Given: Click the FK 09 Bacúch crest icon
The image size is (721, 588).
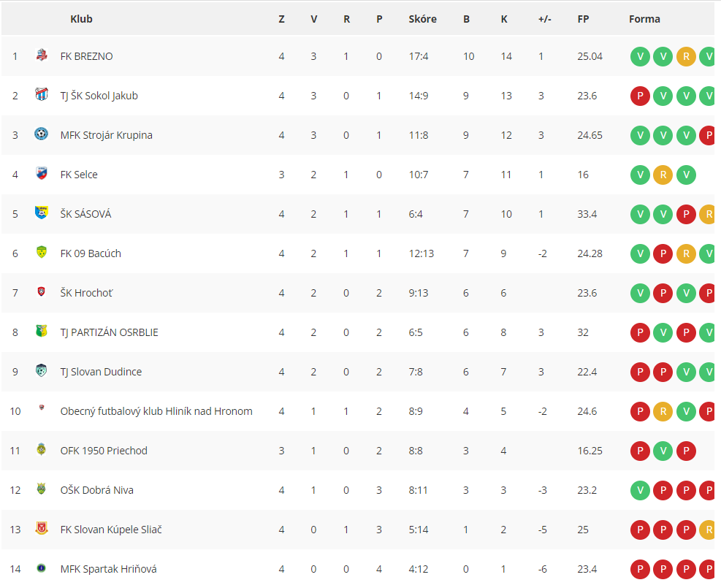Looking at the screenshot, I should click(42, 253).
